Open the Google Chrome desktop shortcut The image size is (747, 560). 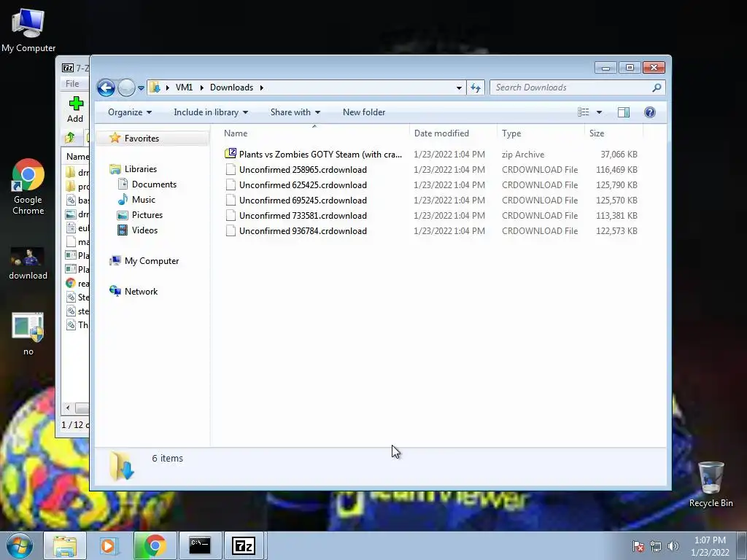(28, 187)
